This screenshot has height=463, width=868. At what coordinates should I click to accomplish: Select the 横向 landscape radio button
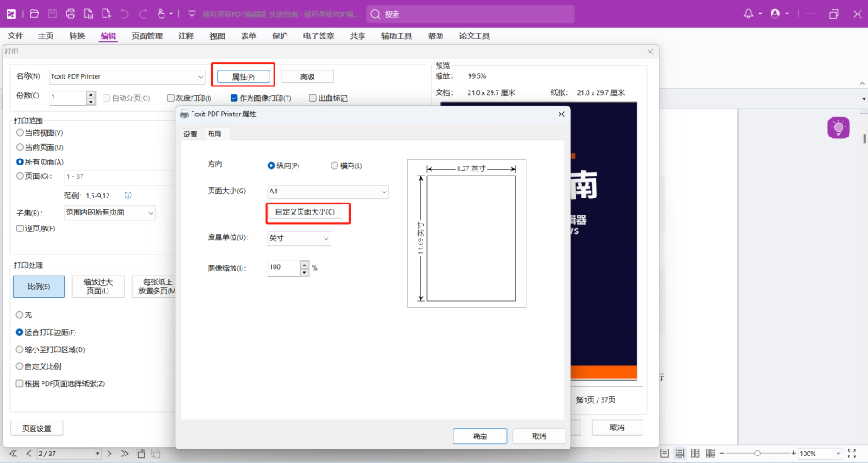click(x=335, y=165)
